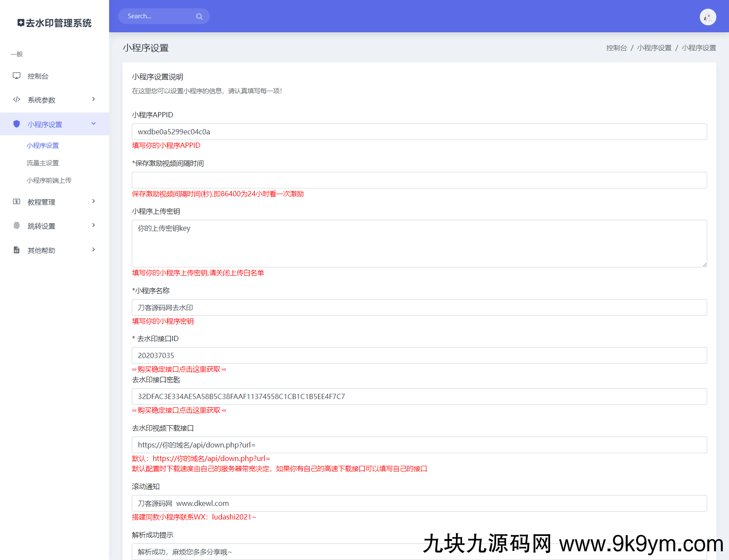Image resolution: width=729 pixels, height=560 pixels.
Task: Click the 控制台 breadcrumb link
Action: point(616,48)
